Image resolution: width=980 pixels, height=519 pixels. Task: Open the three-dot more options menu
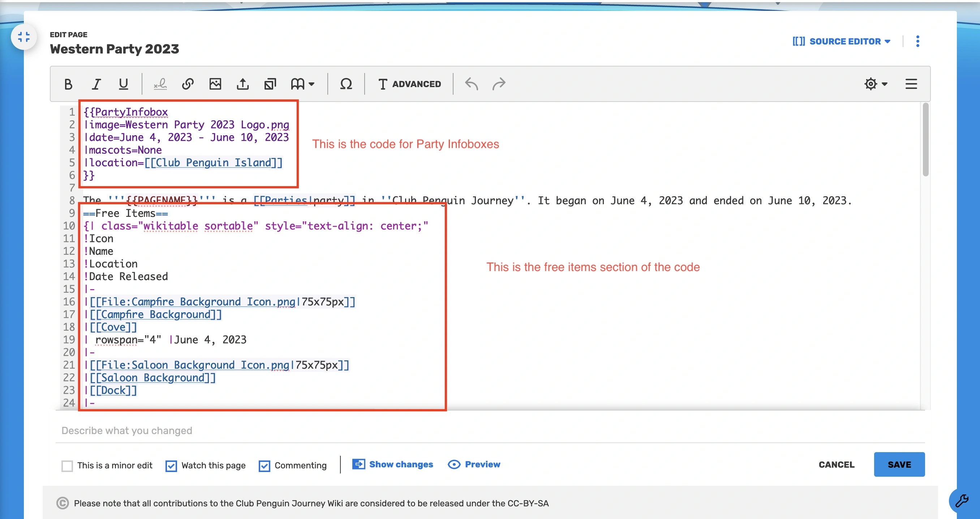point(917,41)
